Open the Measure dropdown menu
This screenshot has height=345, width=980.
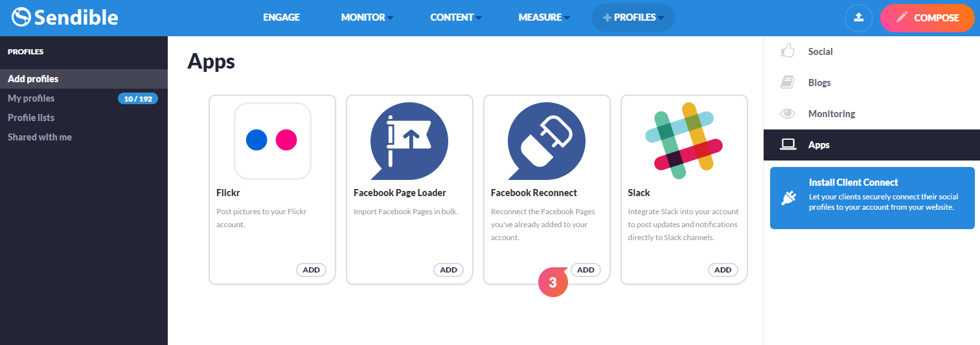(544, 17)
